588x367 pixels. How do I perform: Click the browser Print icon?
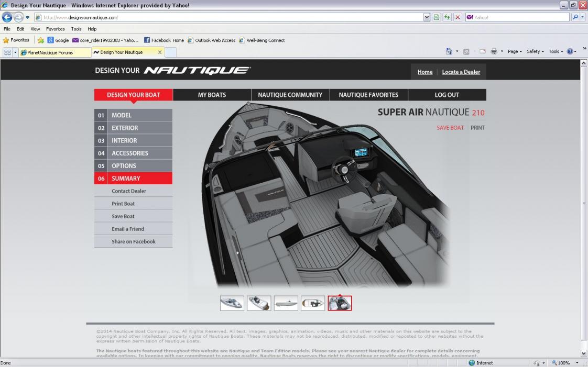coord(494,52)
